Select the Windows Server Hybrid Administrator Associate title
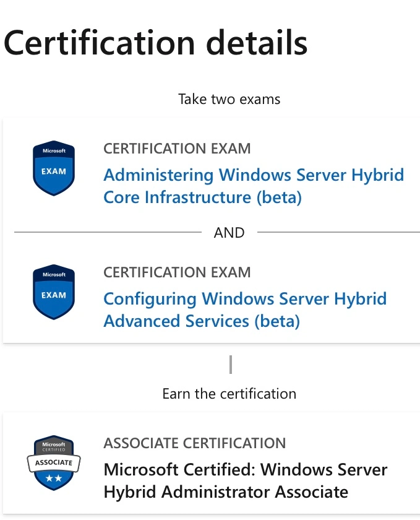This screenshot has width=420, height=520. 246,480
